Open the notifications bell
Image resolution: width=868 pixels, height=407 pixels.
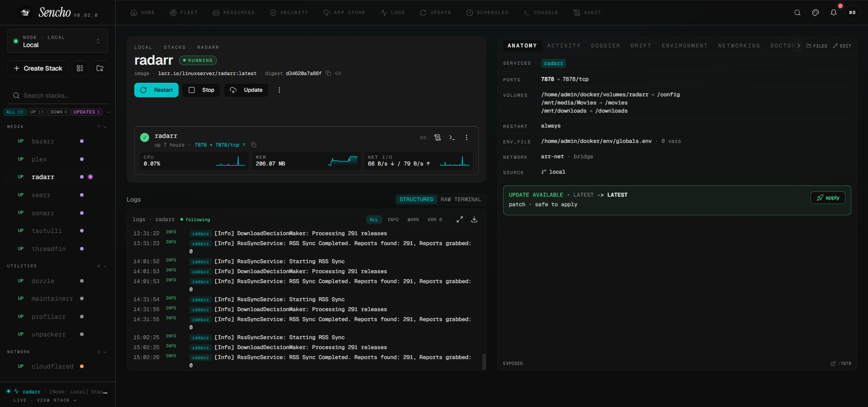[834, 13]
